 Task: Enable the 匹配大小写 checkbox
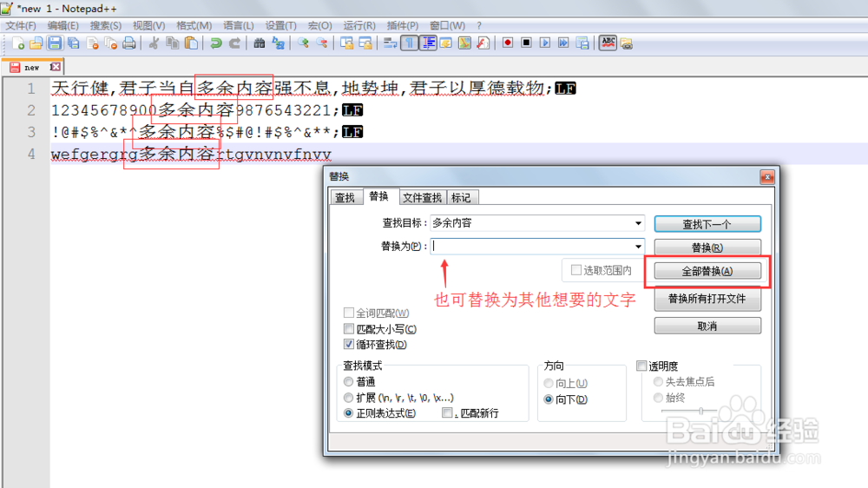point(349,329)
